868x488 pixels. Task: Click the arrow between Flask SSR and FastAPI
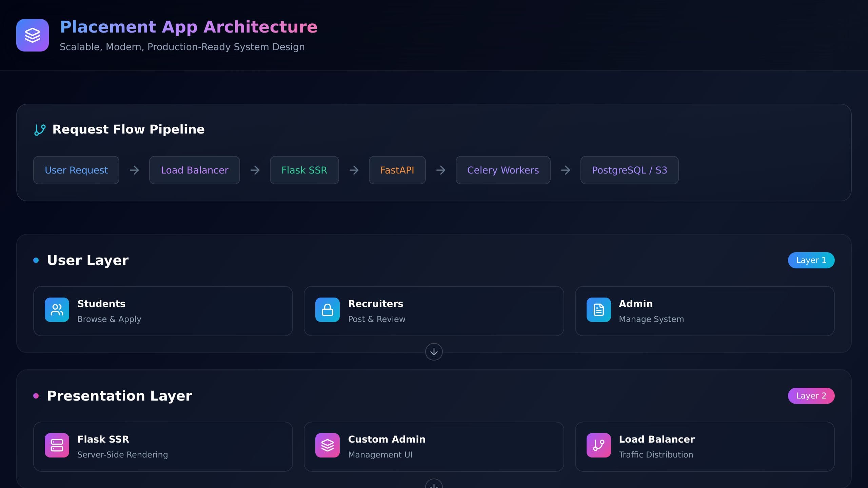(x=354, y=170)
